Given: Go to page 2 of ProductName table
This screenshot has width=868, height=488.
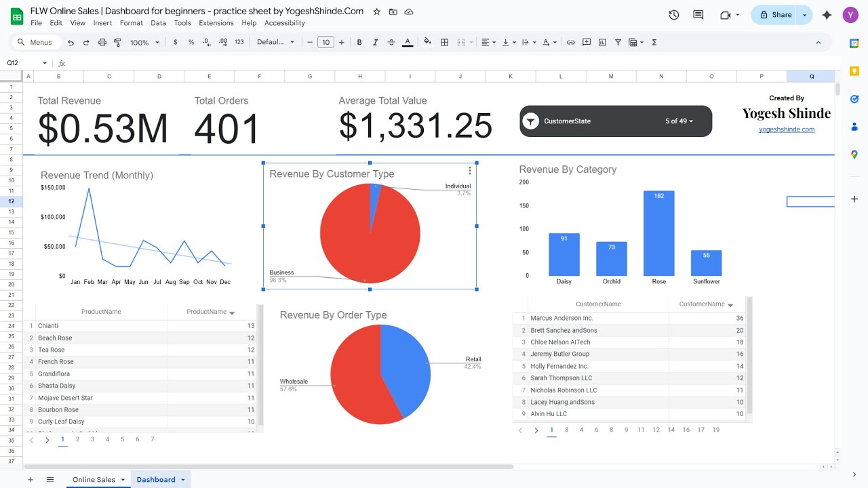Looking at the screenshot, I should (x=77, y=439).
